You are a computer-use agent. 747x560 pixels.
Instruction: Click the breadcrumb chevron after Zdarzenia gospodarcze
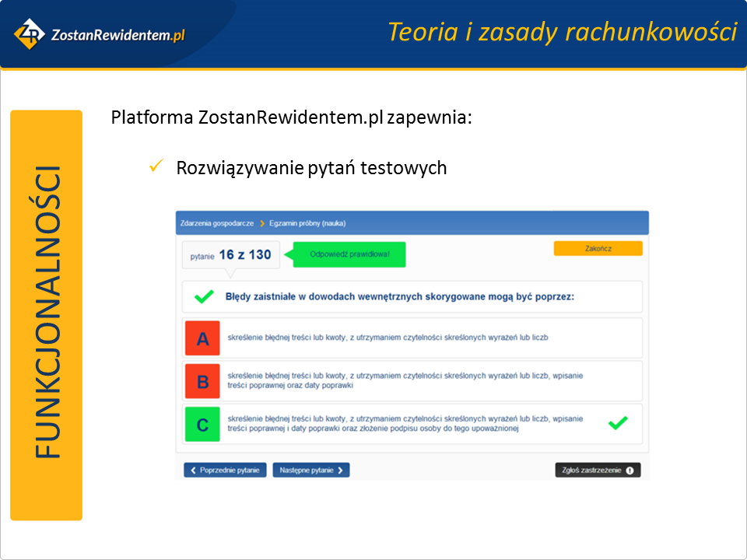(262, 223)
